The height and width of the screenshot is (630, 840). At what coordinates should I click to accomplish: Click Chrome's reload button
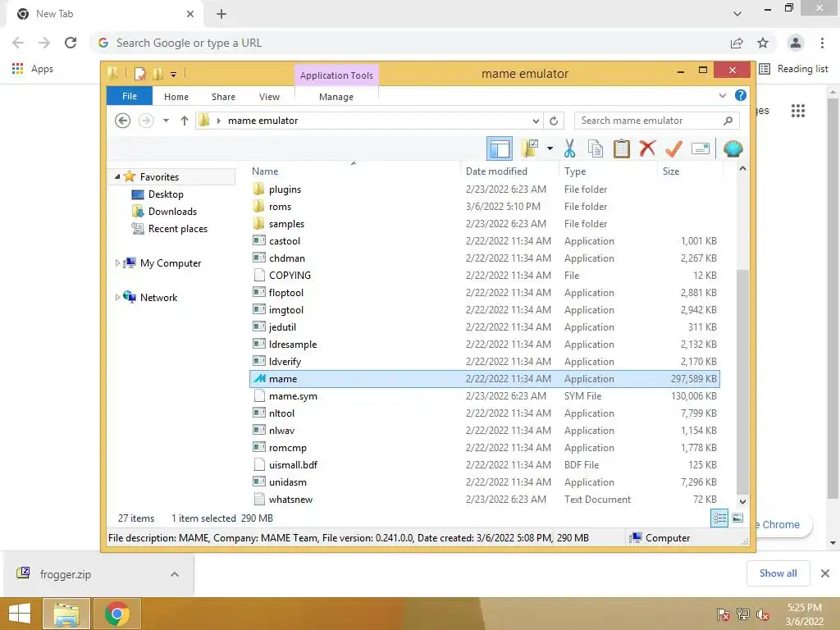tap(71, 43)
